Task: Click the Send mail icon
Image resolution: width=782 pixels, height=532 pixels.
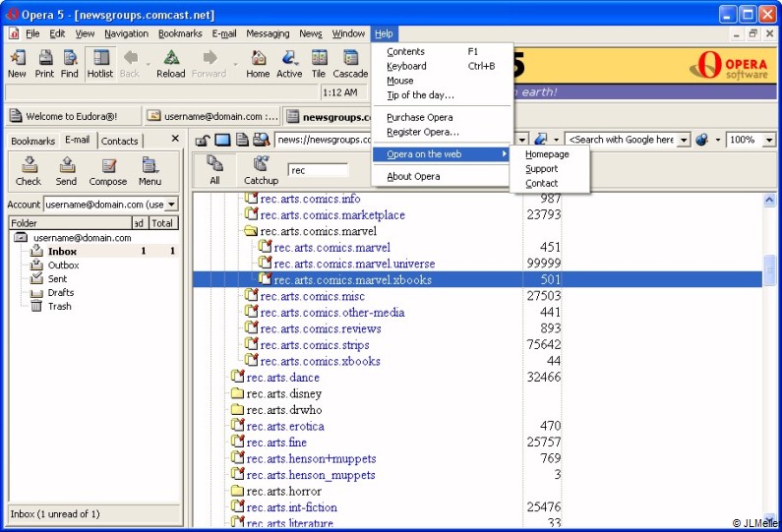Action: tap(66, 171)
